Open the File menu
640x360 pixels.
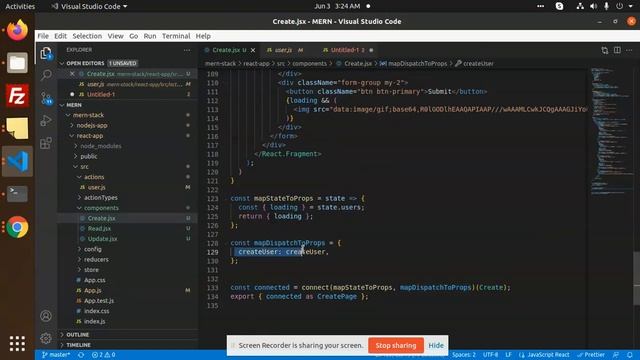click(43, 36)
